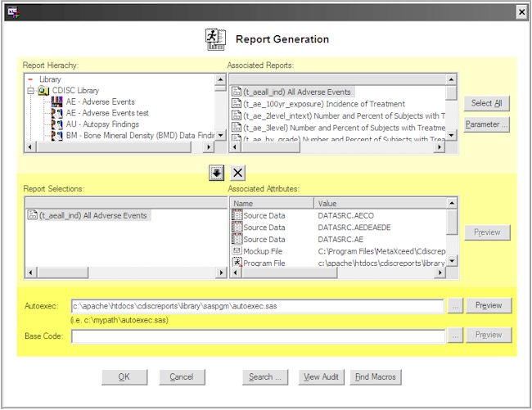Click the Value column header
Viewport: 532px width, 410px height.
(380, 204)
